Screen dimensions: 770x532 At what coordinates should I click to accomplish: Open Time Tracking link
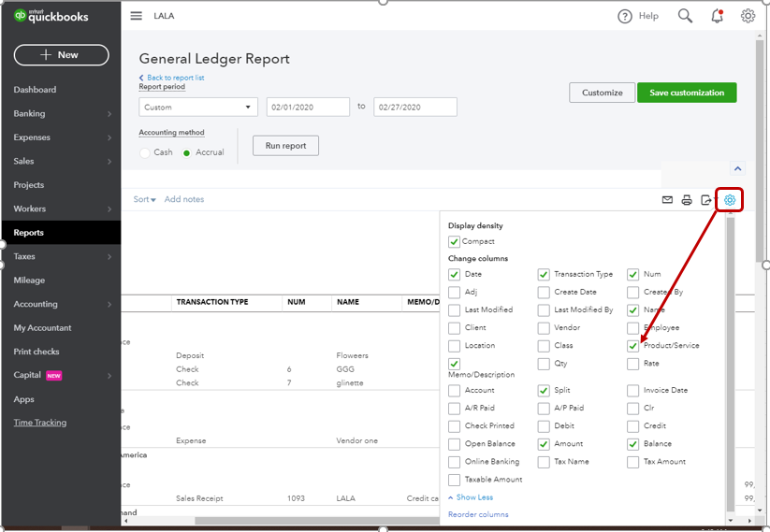pyautogui.click(x=40, y=423)
